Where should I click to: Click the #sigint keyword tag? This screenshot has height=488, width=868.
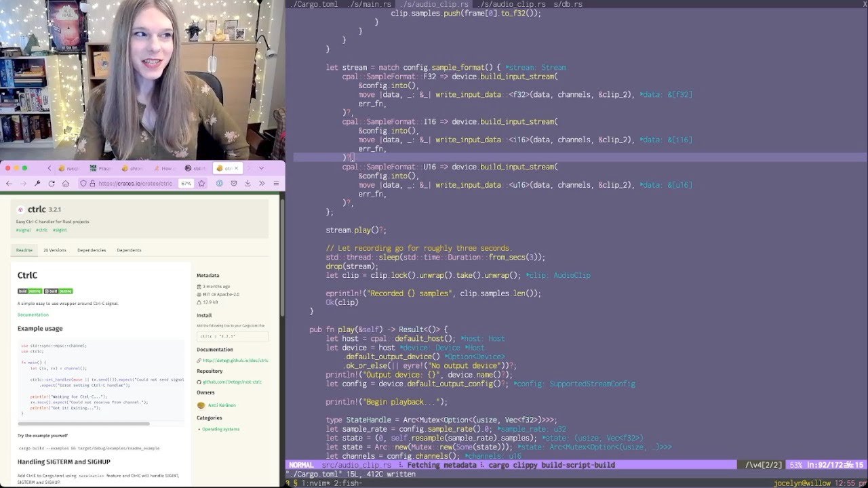pyautogui.click(x=60, y=230)
